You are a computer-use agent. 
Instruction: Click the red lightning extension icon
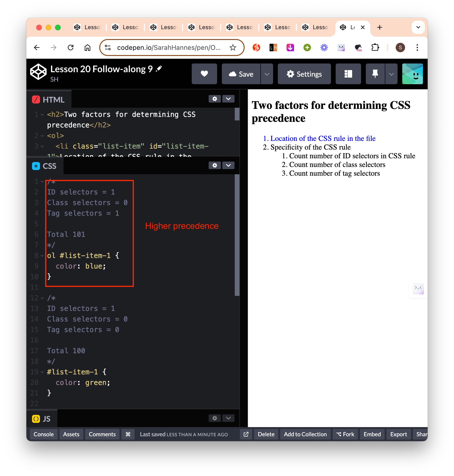pos(256,48)
